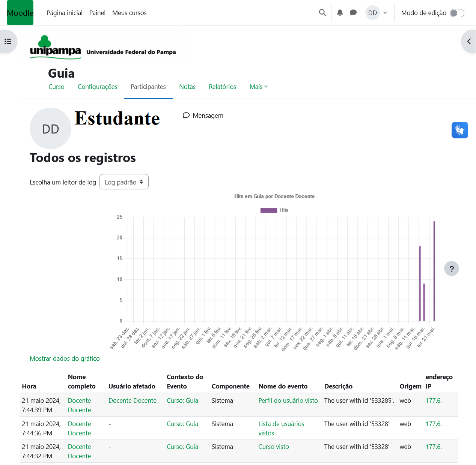
Task: Switch to the Notas tab
Action: coord(187,87)
